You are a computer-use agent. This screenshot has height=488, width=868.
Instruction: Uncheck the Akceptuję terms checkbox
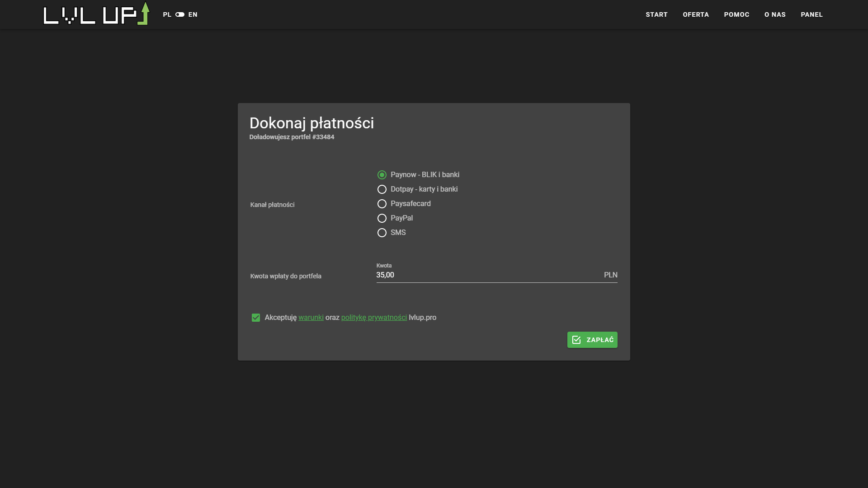point(256,318)
